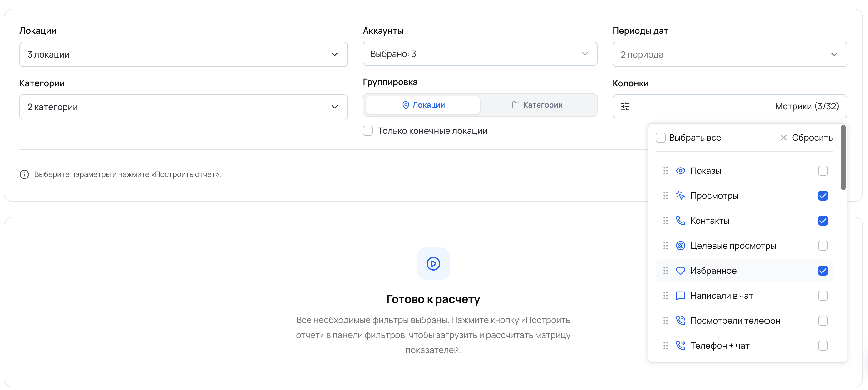
Task: Click the info icon next to the hint text
Action: 24,174
